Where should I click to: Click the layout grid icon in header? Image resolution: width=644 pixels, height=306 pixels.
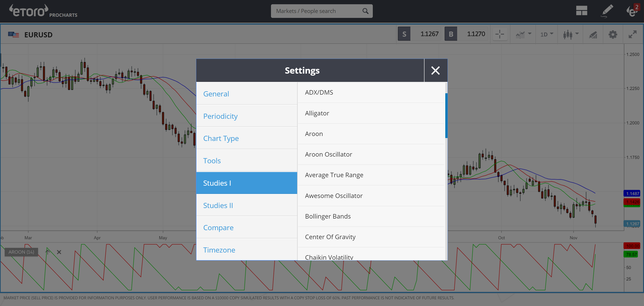[582, 11]
